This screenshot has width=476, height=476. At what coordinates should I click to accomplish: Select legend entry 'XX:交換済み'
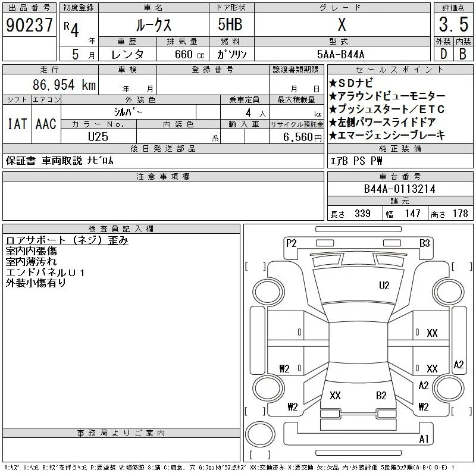click(267, 468)
